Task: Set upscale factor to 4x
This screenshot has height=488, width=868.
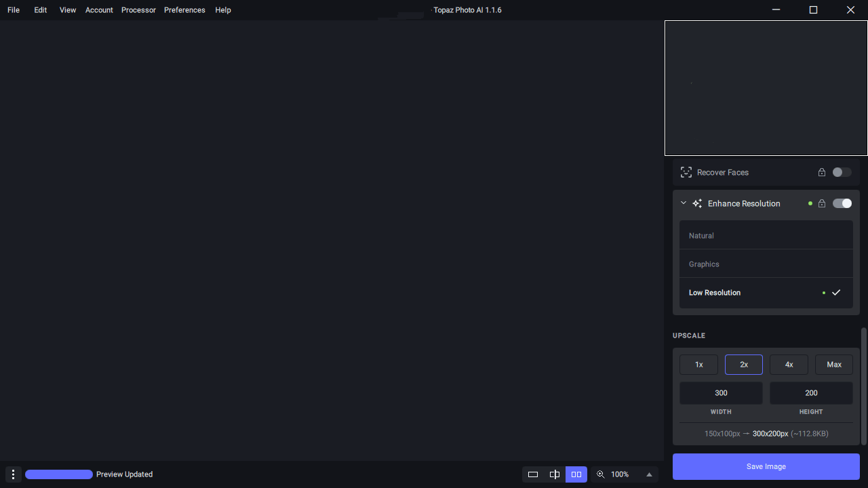Action: coord(789,365)
